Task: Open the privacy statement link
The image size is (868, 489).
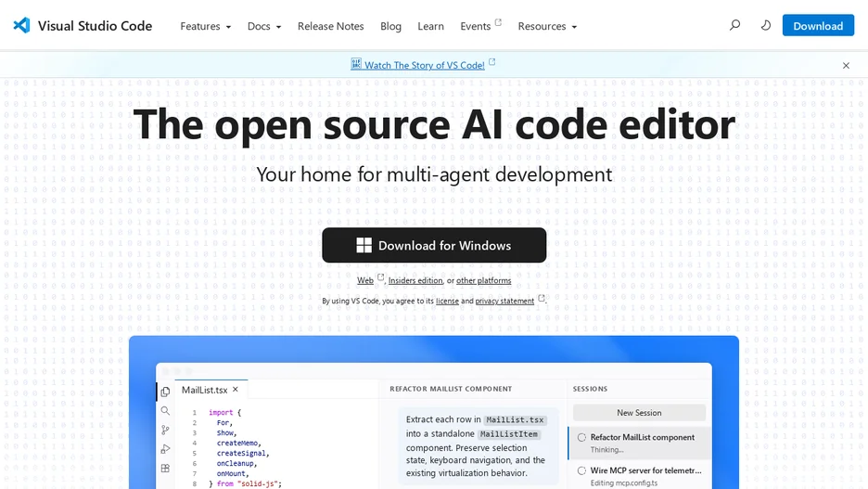Action: [x=504, y=301]
